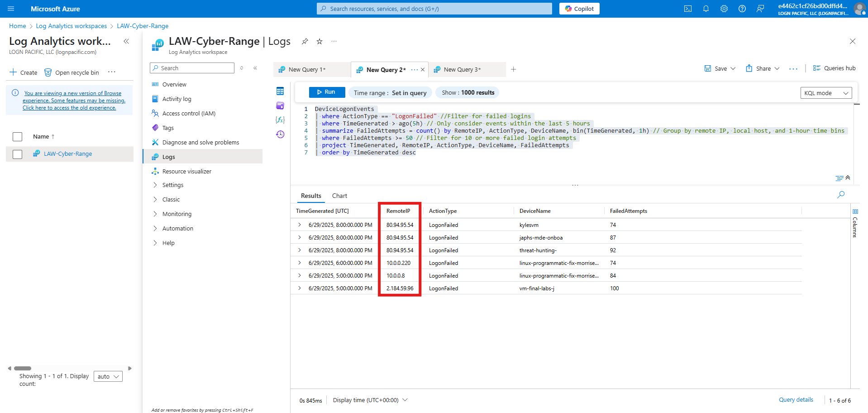Screen dimensions: 868x413
Task: Switch to the New Query 1 tab
Action: click(312, 69)
